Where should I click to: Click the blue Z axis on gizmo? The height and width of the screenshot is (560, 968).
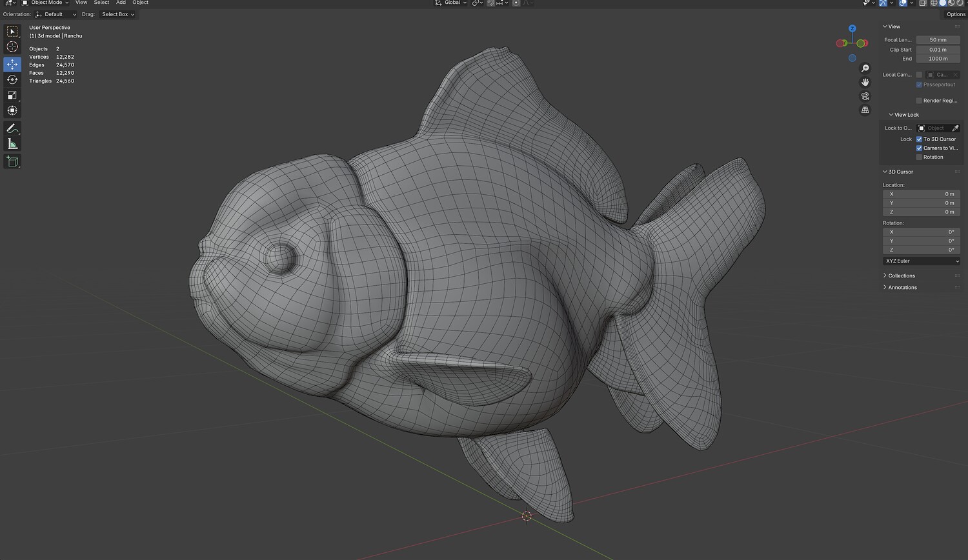pyautogui.click(x=852, y=29)
